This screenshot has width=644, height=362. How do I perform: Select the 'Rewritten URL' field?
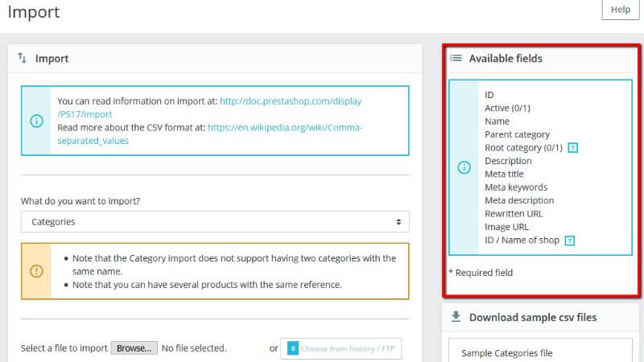[514, 213]
